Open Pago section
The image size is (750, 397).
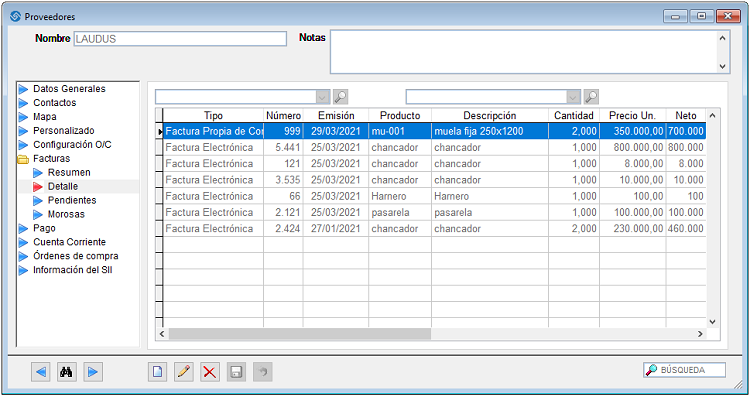44,228
